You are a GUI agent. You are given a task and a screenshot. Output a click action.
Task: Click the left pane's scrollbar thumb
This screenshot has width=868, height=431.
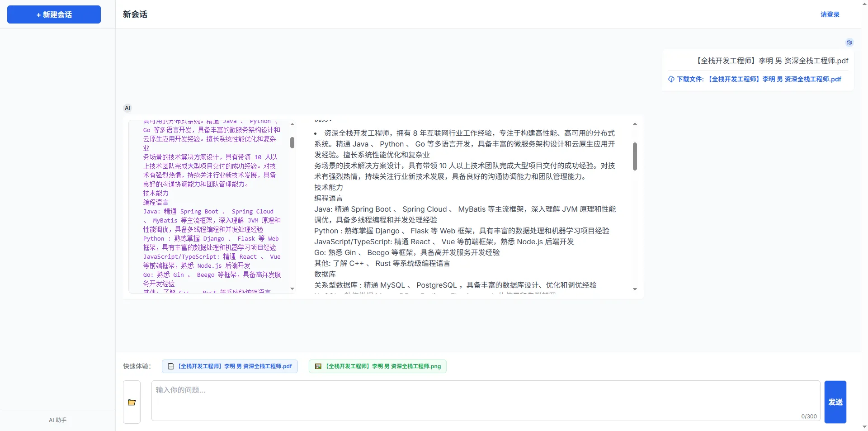292,142
